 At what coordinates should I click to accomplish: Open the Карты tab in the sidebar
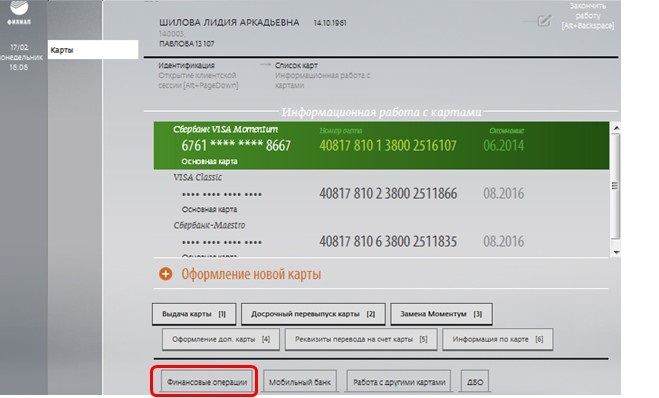tap(93, 50)
